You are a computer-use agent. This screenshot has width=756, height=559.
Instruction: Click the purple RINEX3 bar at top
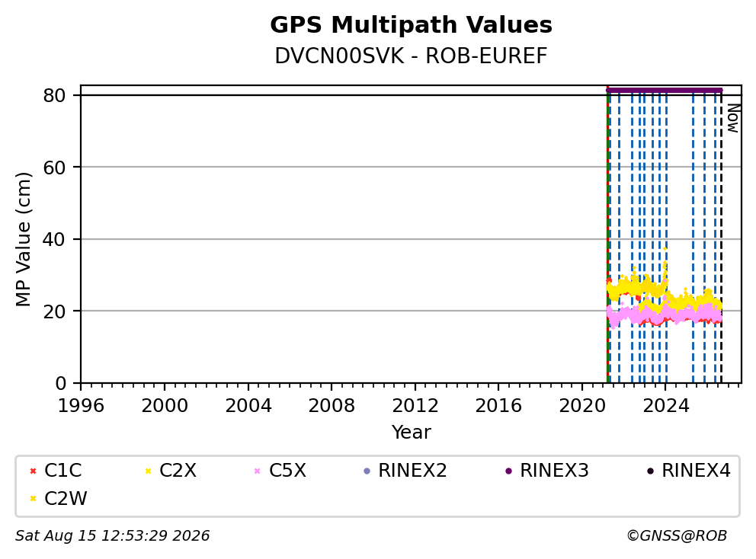coord(665,90)
